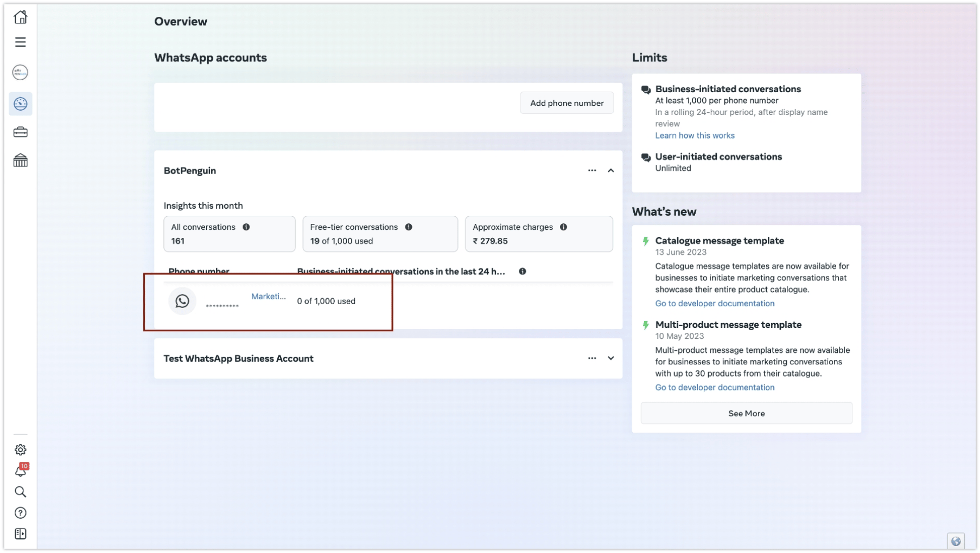The image size is (980, 553).
Task: Collapse the BotPenguin account section
Action: [610, 171]
